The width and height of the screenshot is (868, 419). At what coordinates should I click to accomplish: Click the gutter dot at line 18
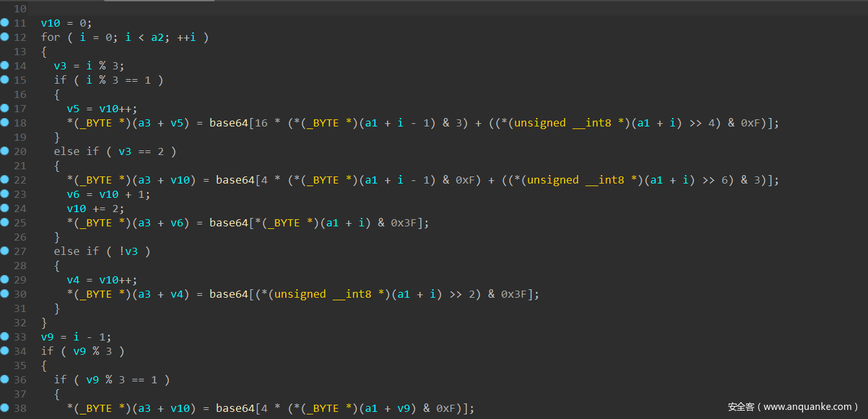pos(5,123)
